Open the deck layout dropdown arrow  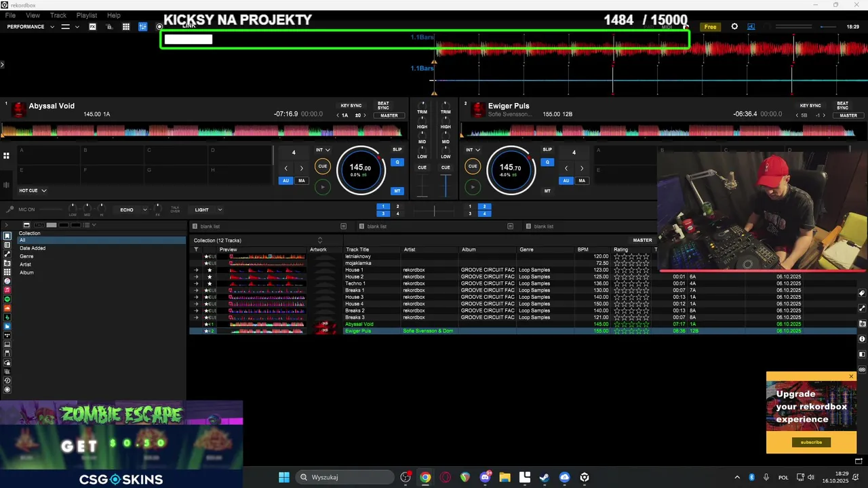point(77,26)
